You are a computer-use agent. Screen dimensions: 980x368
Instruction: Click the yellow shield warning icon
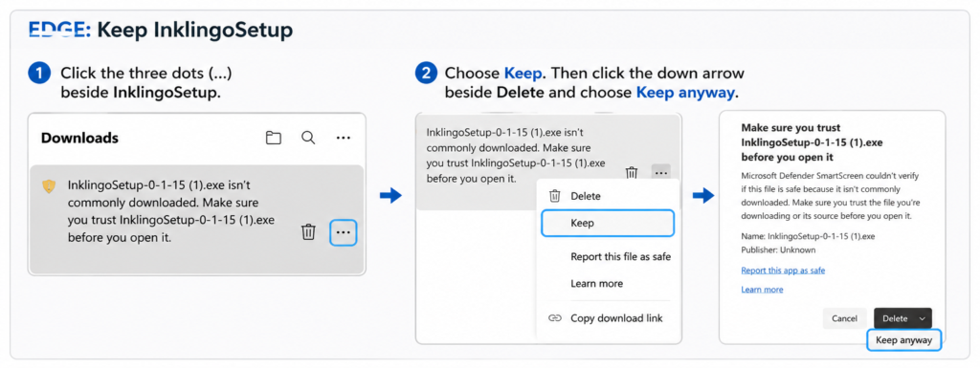coord(49,185)
